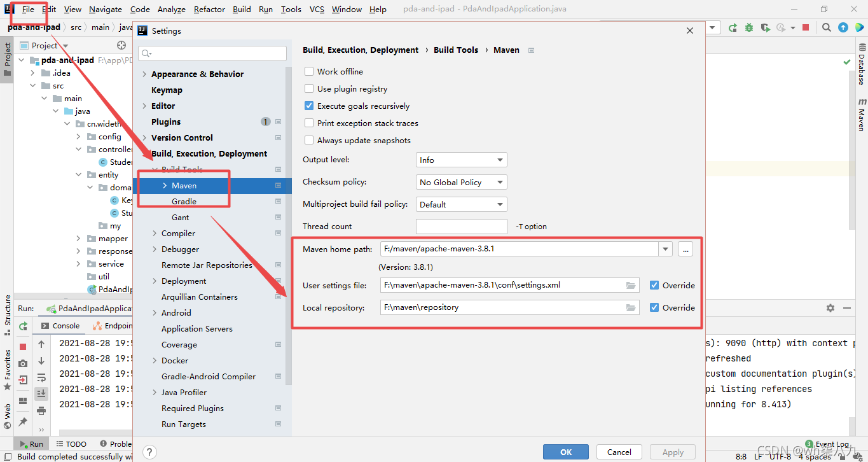Open the File menu

(28, 9)
